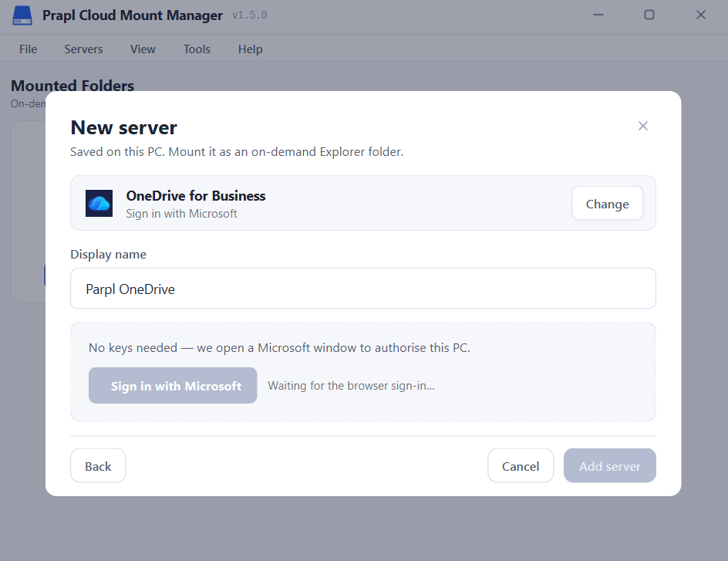Open the Servers menu
Image resolution: width=728 pixels, height=561 pixels.
click(83, 49)
